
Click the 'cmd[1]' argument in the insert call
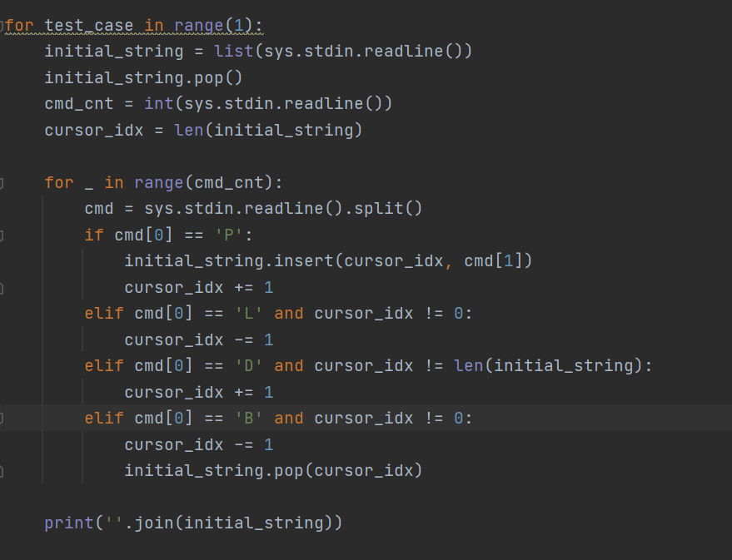tap(493, 260)
